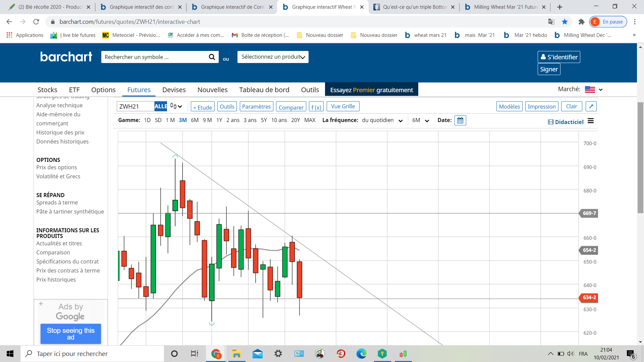Open the Didacticiel tutorial link
This screenshot has width=644, height=362.
click(566, 122)
